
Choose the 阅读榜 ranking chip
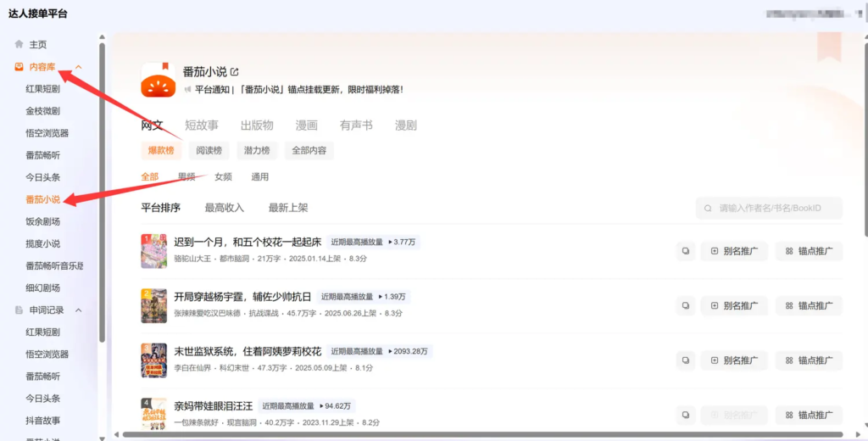point(209,150)
